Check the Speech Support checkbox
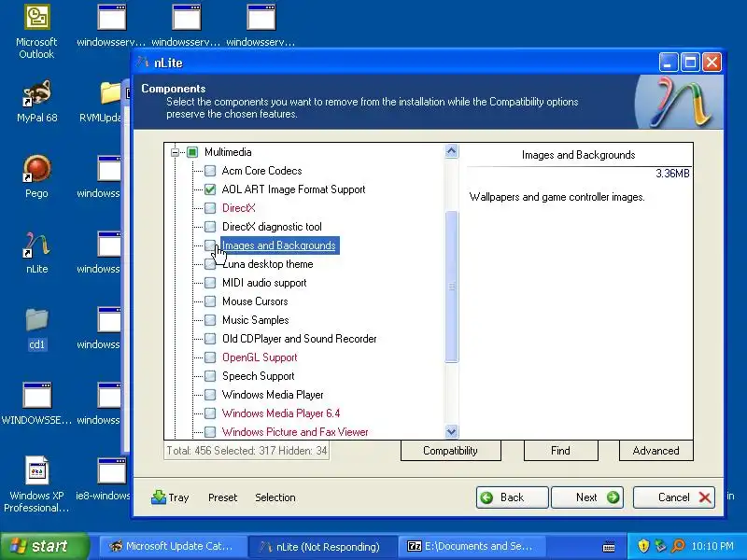 click(x=209, y=376)
